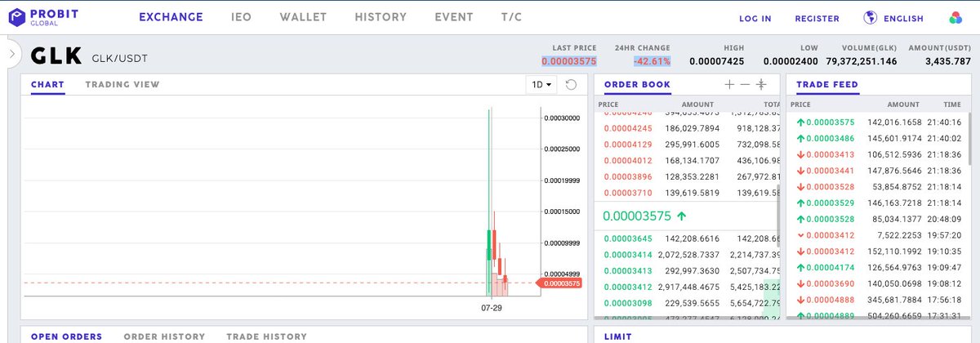Open the EVENT menu item
Screen dimensions: 980x343
pos(453,17)
